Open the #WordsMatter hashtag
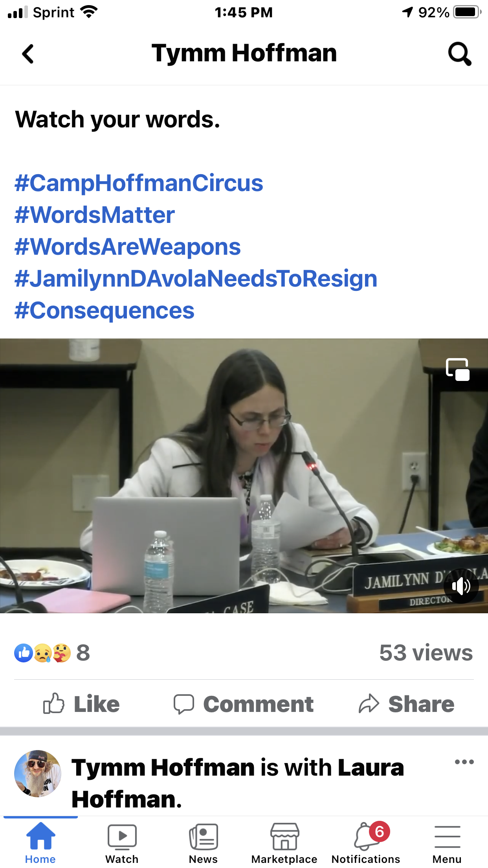The image size is (488, 868). point(94,215)
